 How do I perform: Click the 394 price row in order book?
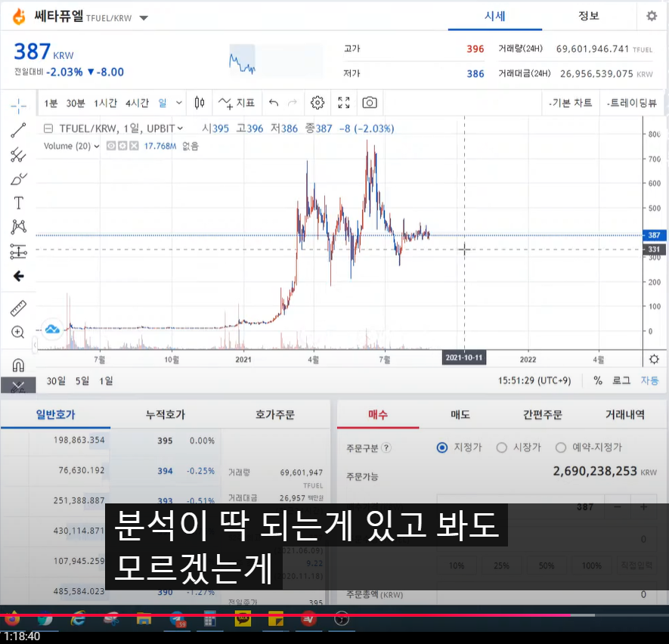[x=165, y=471]
